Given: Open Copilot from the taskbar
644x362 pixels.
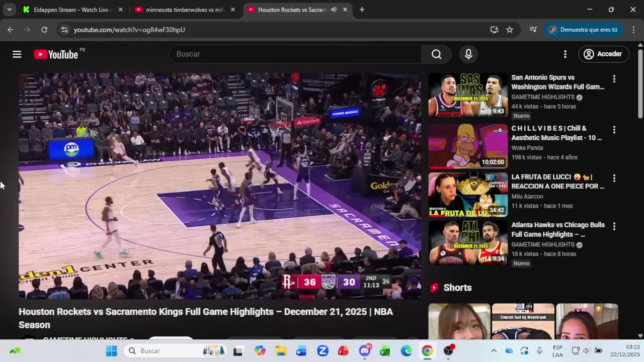Looking at the screenshot, I should (x=260, y=351).
